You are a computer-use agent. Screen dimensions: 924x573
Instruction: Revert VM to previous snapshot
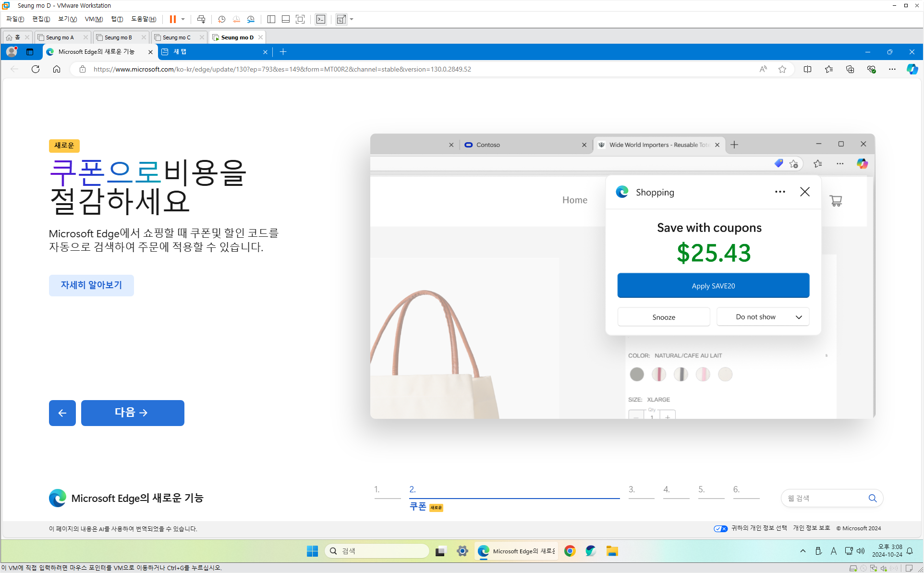click(236, 19)
